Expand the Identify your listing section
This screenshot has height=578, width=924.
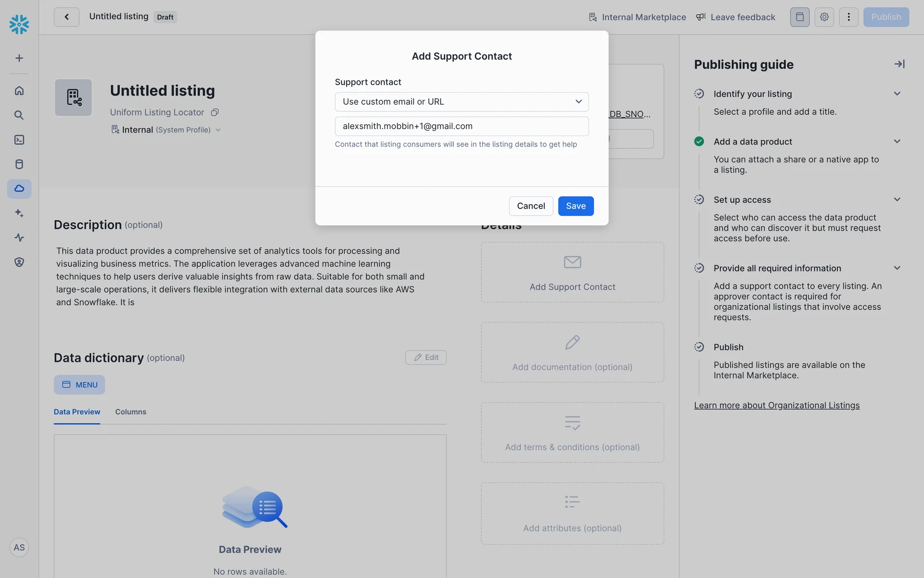(x=897, y=94)
